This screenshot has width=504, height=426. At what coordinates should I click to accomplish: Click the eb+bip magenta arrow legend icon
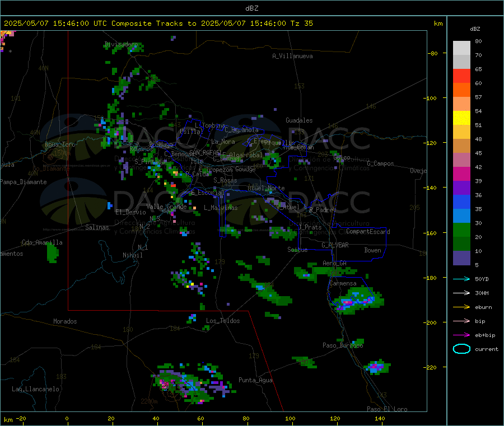461,335
